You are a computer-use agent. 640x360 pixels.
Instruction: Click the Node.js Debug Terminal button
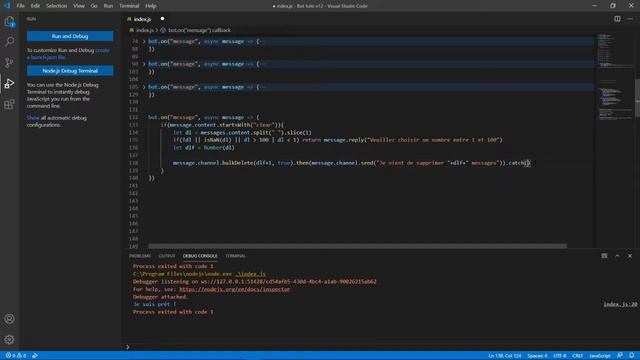(70, 71)
